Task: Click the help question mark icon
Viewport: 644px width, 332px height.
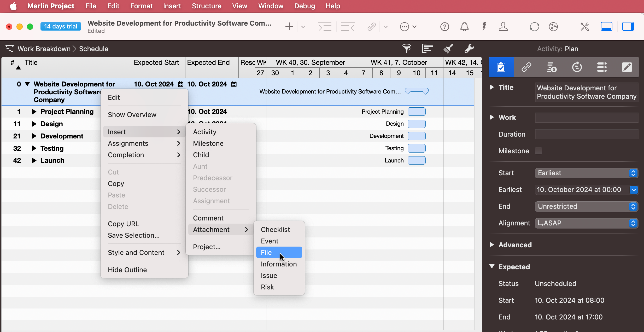Action: [444, 27]
